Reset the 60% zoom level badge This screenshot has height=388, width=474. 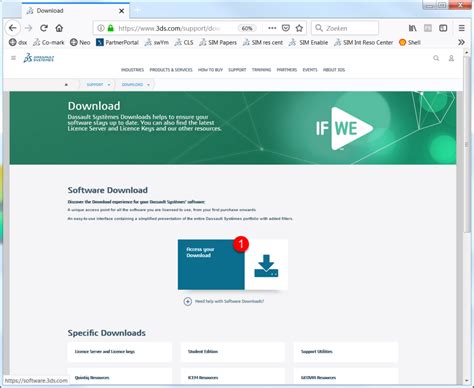[247, 28]
